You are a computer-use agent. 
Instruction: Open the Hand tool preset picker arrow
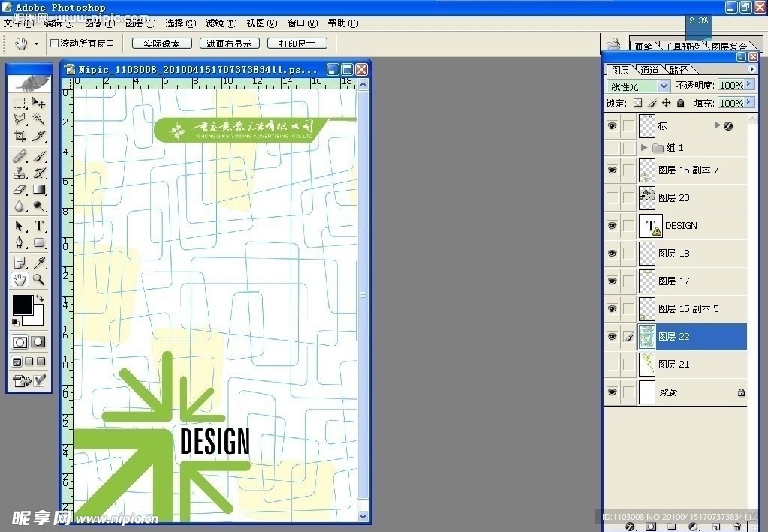pos(36,44)
